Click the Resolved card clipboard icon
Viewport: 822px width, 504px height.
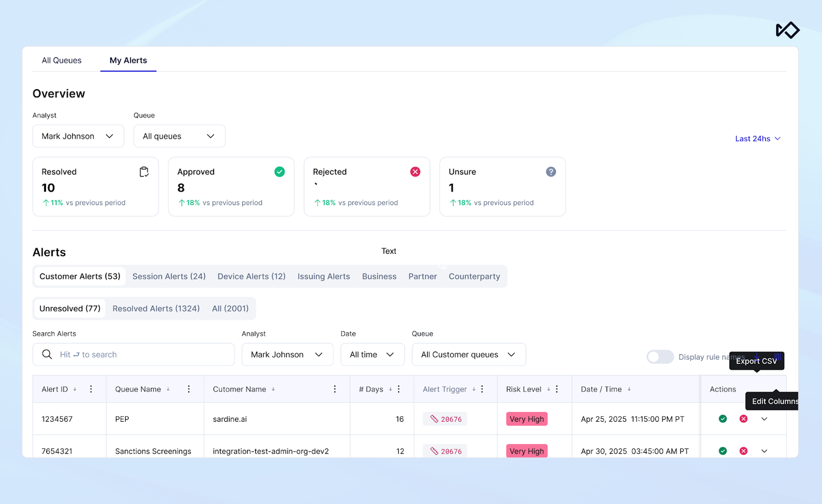[x=144, y=172]
